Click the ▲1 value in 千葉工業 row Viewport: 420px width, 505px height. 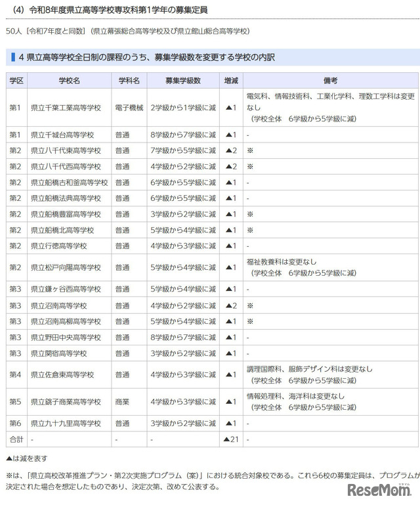pyautogui.click(x=231, y=108)
